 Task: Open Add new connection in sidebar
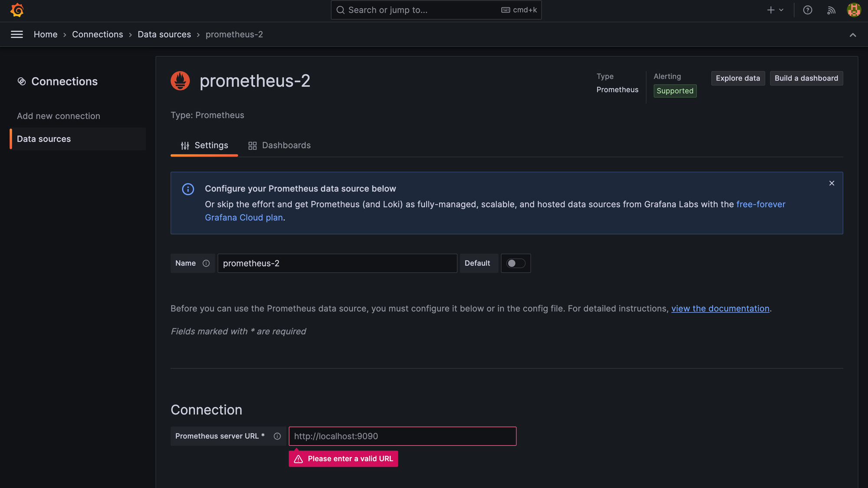pyautogui.click(x=59, y=116)
